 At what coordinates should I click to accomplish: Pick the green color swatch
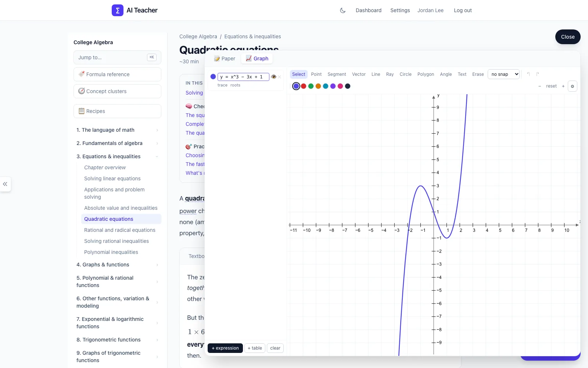[311, 86]
